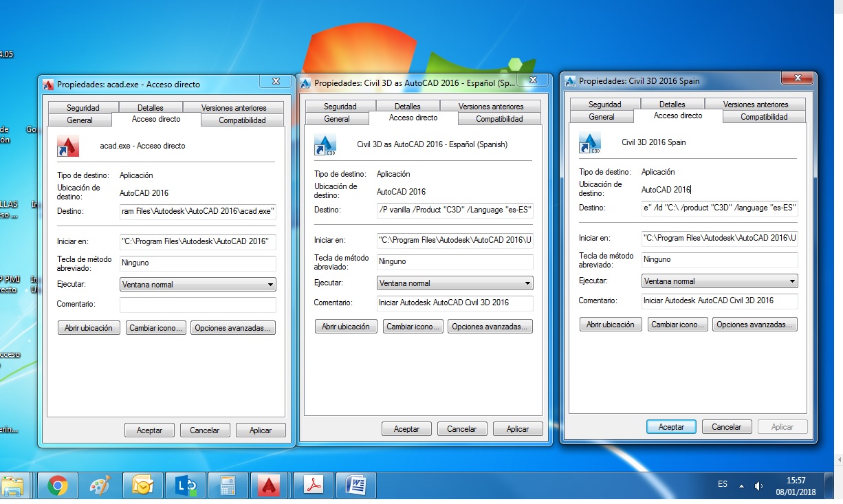Open Detalles tab in Civil 3D 2016 Spain dialog
843x504 pixels.
pyautogui.click(x=672, y=105)
